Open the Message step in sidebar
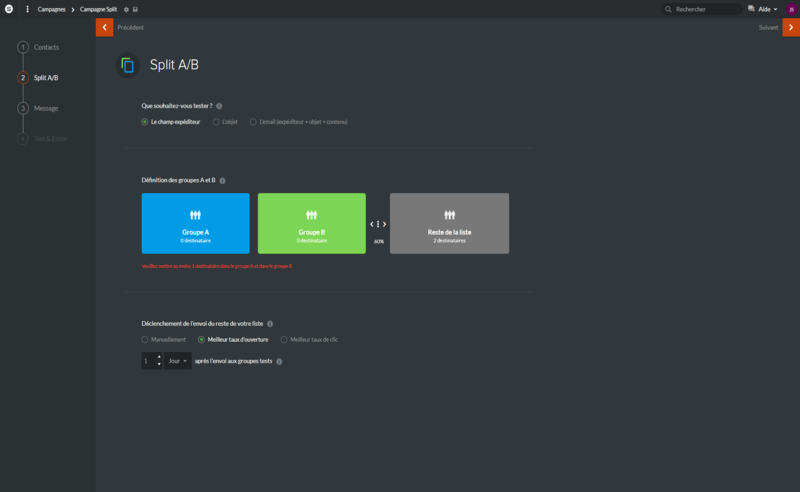The height and width of the screenshot is (492, 800). (45, 108)
